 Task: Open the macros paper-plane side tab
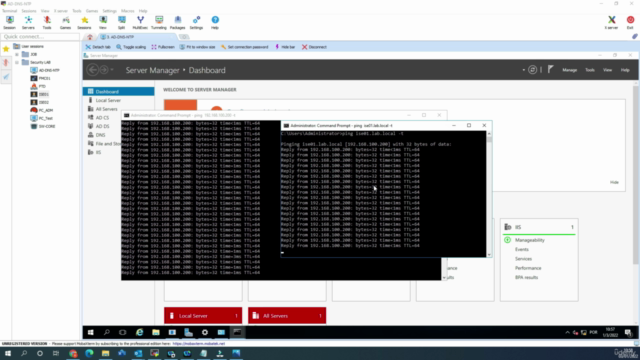(6, 77)
